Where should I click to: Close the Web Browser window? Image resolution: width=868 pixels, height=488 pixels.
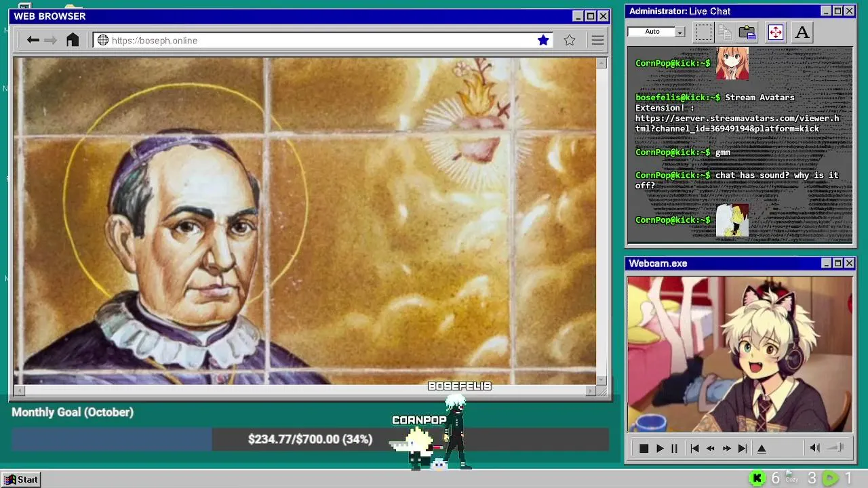tap(603, 16)
